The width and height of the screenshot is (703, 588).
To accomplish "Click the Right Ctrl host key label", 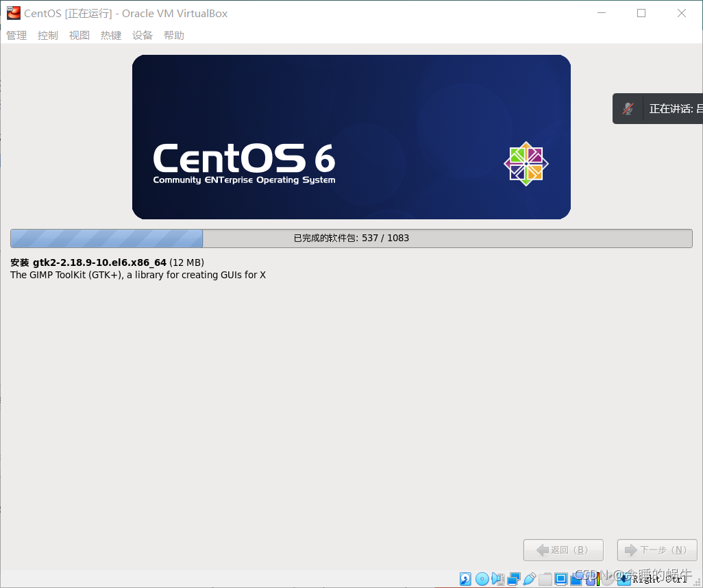I will [660, 579].
